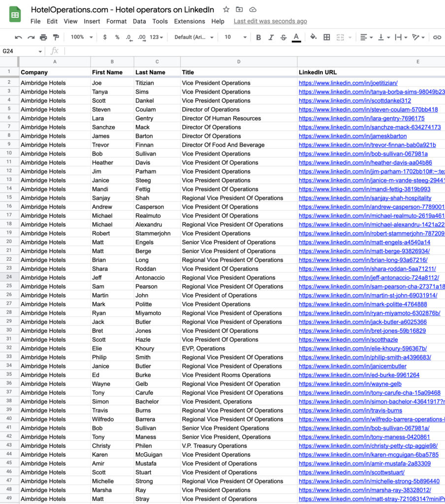Star this spreadsheet document
This screenshot has width=445, height=504.
226,9
